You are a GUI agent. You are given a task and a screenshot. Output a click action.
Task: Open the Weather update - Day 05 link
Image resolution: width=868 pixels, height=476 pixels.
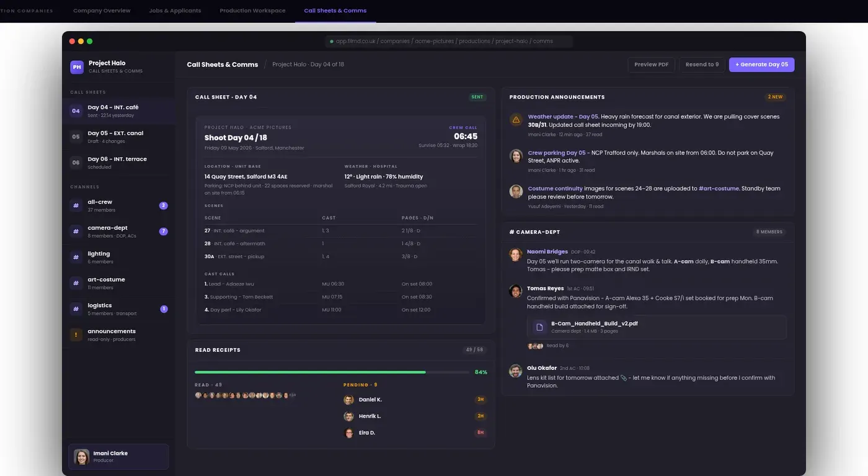pyautogui.click(x=563, y=117)
